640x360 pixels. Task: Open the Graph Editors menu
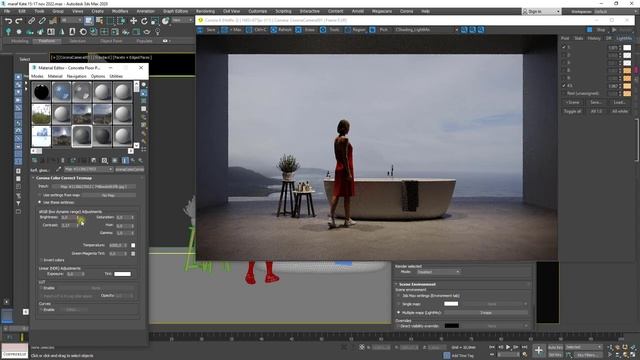(176, 11)
